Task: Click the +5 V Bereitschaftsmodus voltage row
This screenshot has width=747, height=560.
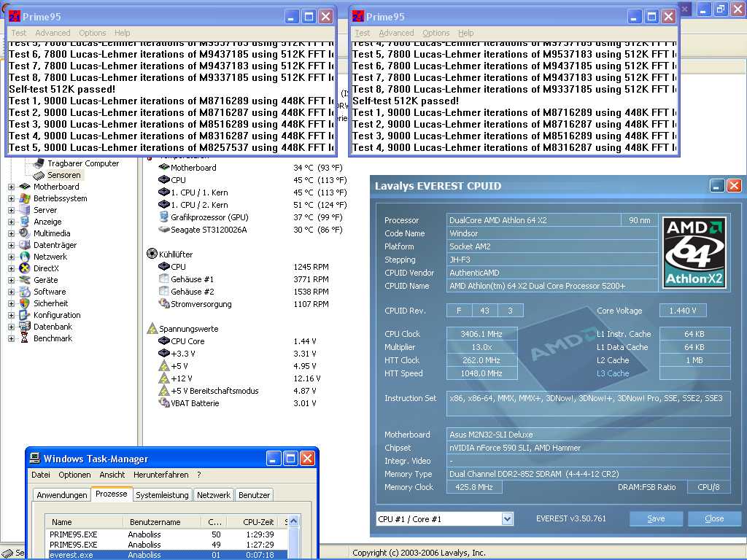Action: (237, 391)
